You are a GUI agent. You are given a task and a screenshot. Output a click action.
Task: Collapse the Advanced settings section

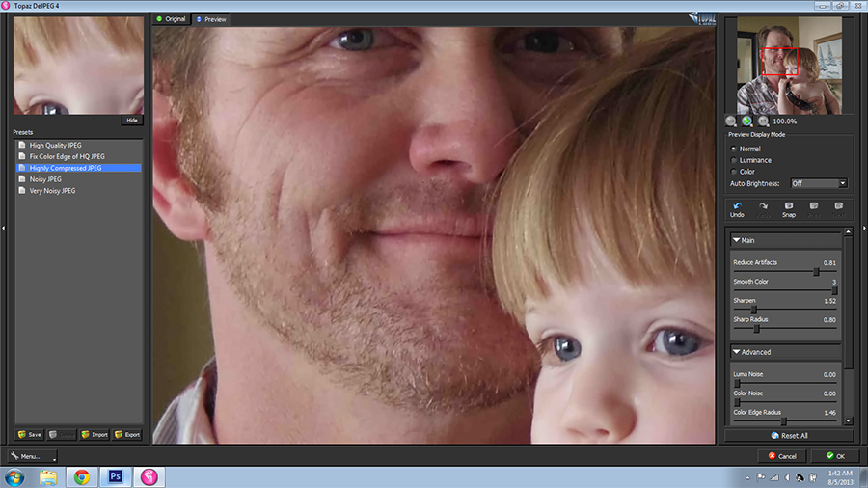[x=737, y=352]
